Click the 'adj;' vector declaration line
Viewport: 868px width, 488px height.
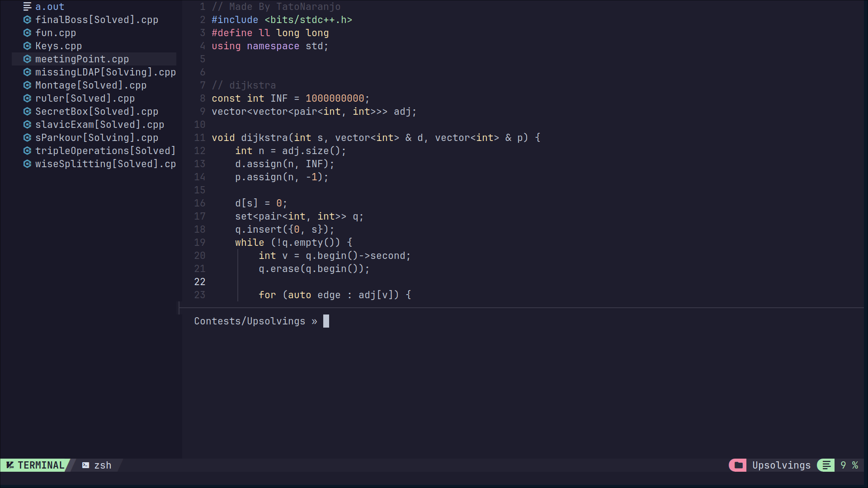[x=314, y=112]
